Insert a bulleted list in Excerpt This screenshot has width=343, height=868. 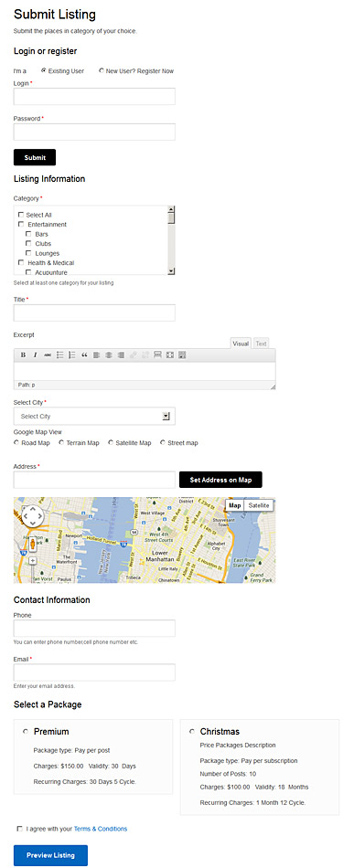pyautogui.click(x=60, y=355)
